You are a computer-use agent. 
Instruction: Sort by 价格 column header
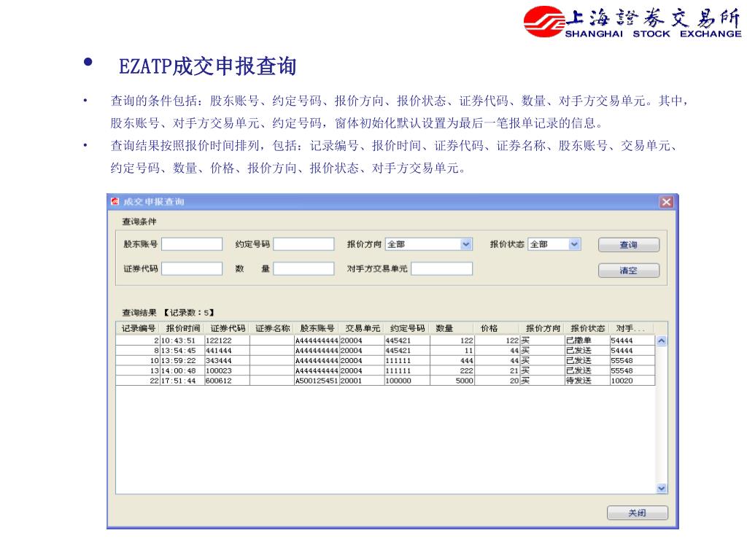497,329
